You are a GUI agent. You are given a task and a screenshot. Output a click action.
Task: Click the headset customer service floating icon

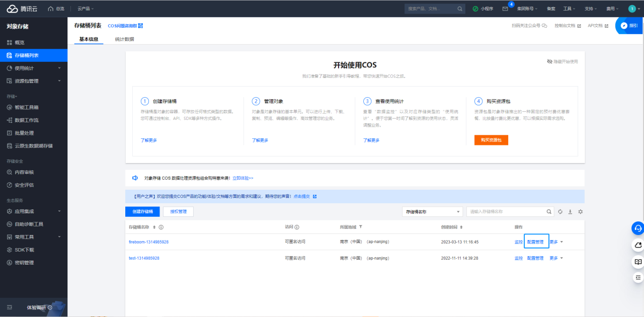pos(638,228)
